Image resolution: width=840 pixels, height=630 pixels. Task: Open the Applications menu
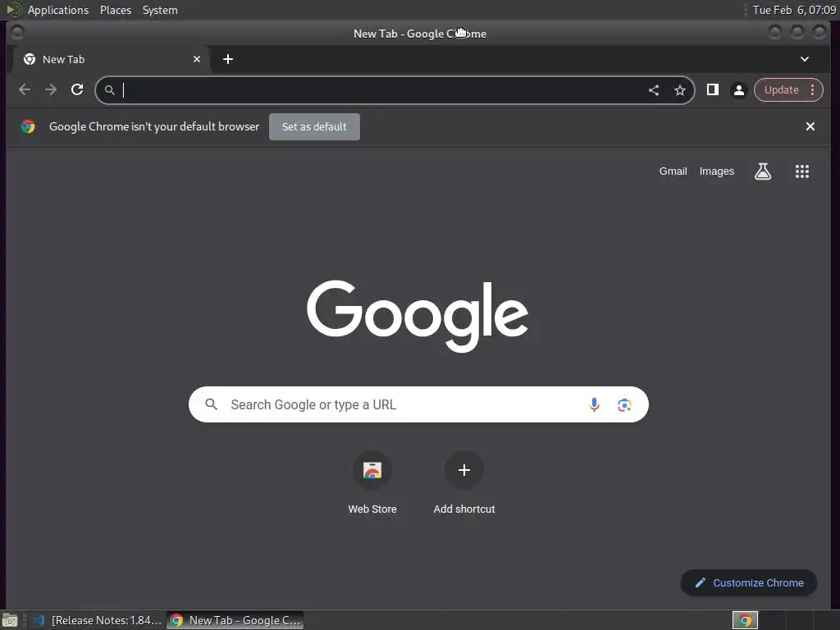[58, 10]
